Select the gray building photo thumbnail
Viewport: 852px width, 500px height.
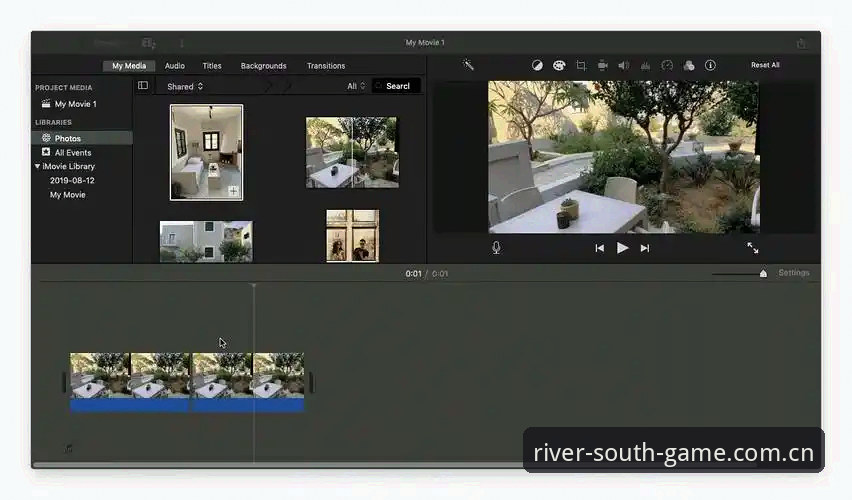coord(206,241)
